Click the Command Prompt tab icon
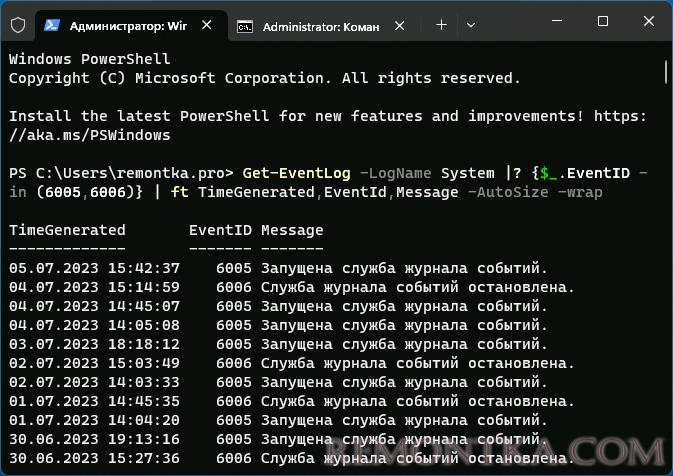 pyautogui.click(x=245, y=27)
